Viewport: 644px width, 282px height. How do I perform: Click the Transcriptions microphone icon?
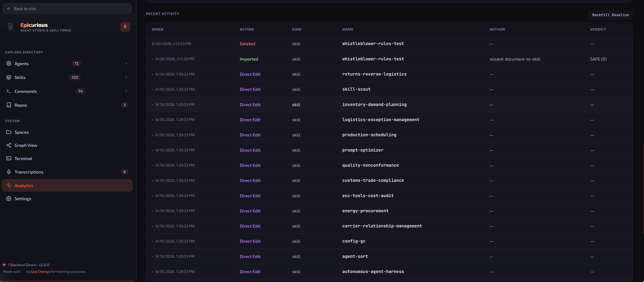pos(9,172)
